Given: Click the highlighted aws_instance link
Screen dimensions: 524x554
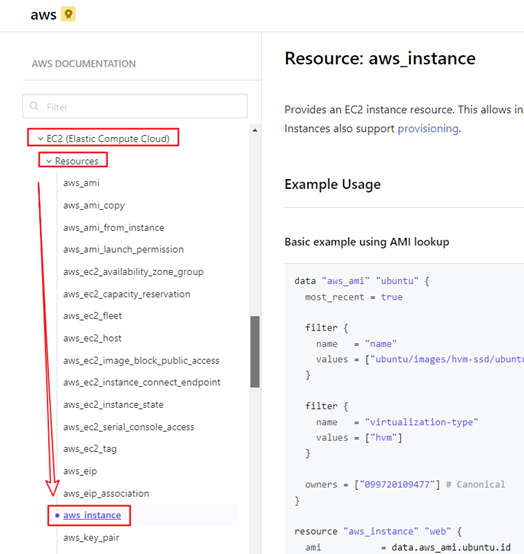Looking at the screenshot, I should point(92,515).
